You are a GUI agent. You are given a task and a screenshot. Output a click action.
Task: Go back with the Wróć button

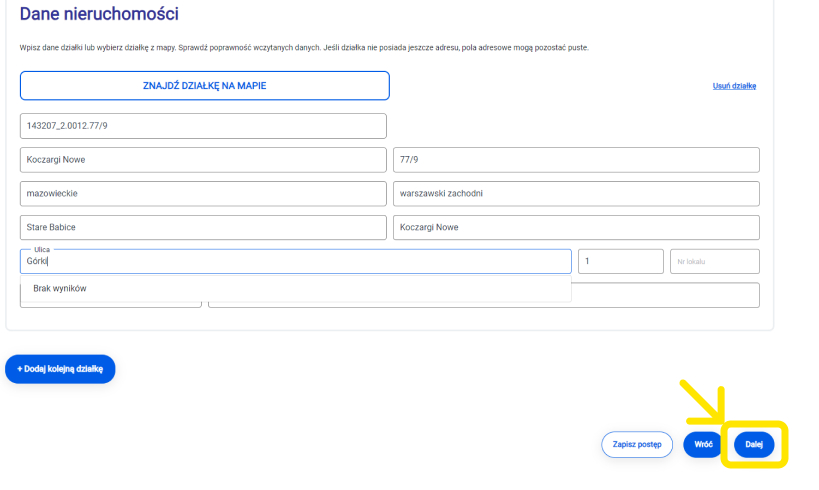[703, 445]
